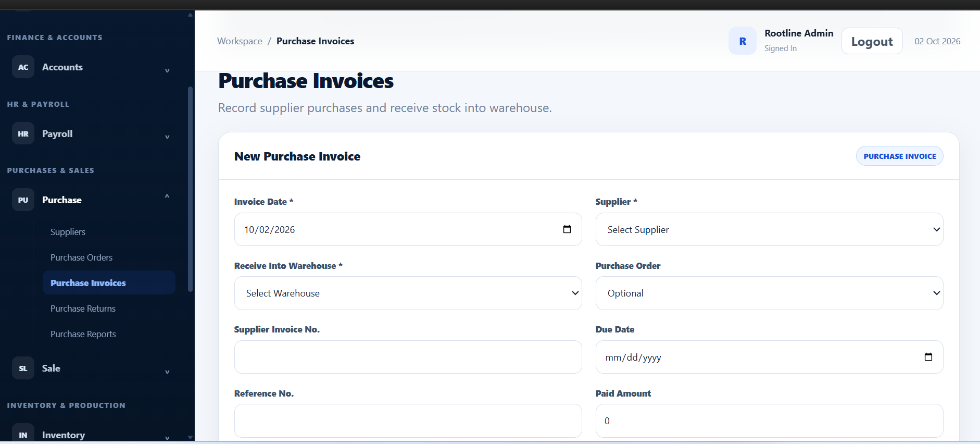Open Purchase Returns in the sidebar
This screenshot has height=444, width=980.
pos(83,309)
